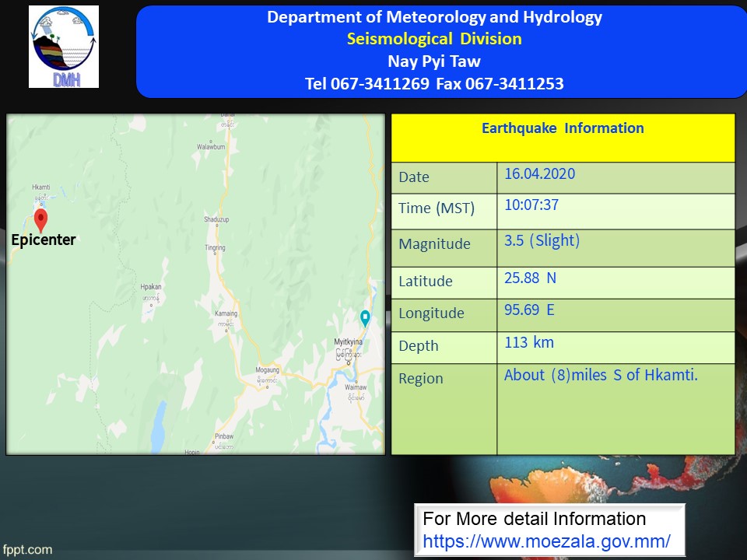Click the red epicenter map pin
The height and width of the screenshot is (560, 747).
tap(41, 220)
